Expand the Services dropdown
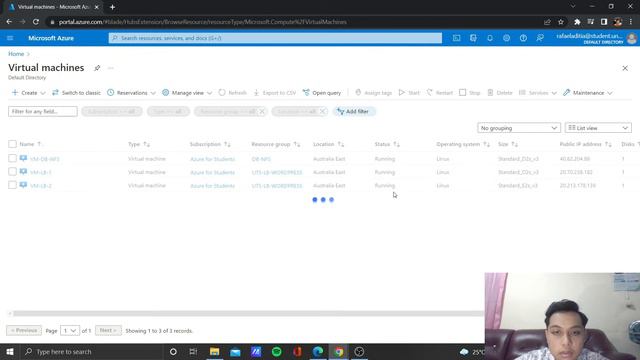 [x=538, y=93]
